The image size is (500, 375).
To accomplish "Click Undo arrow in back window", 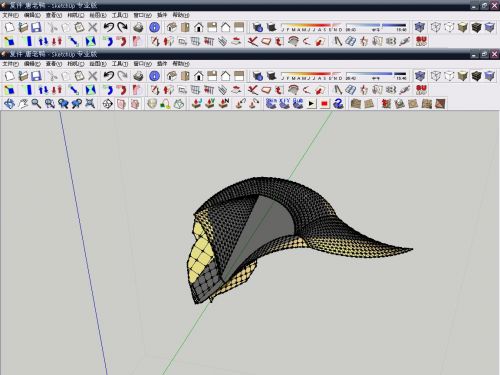I will tap(109, 27).
